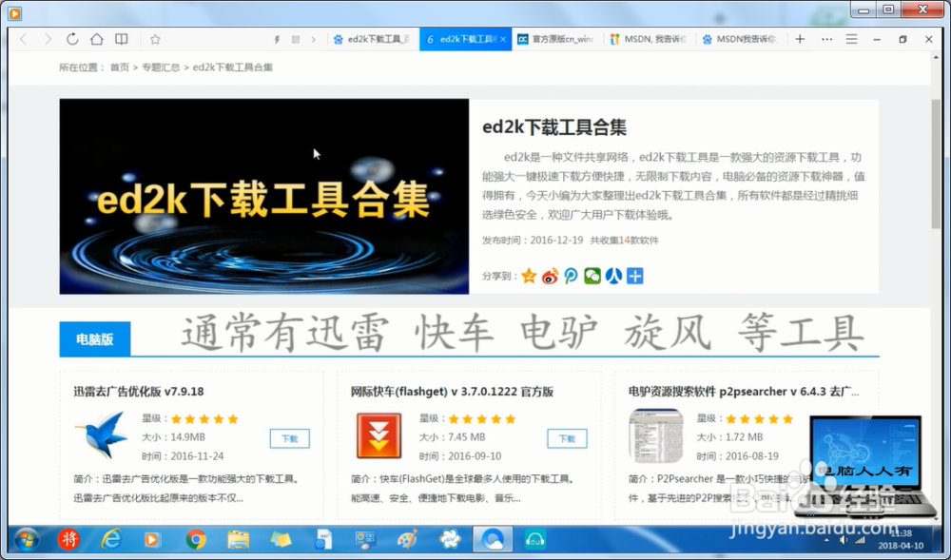The image size is (951, 560).
Task: Bookmark page with the star icon
Action: tap(155, 39)
